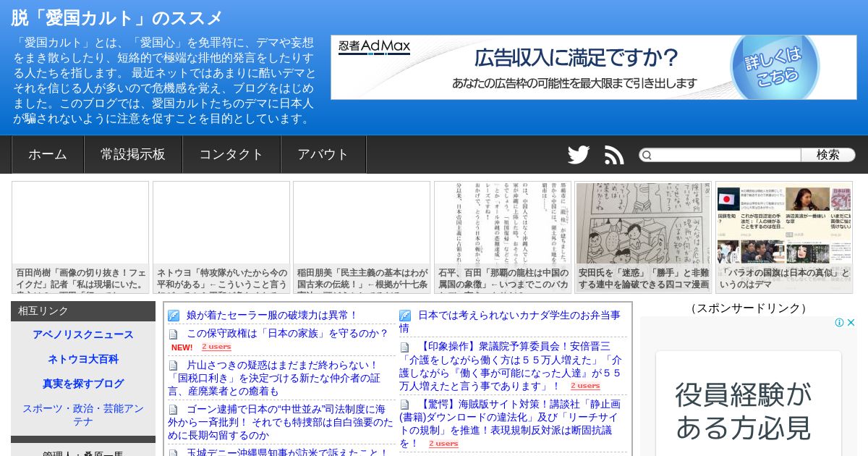
Task: Open the 【驚愕】海賊版サイト対策 headline
Action: point(510,424)
